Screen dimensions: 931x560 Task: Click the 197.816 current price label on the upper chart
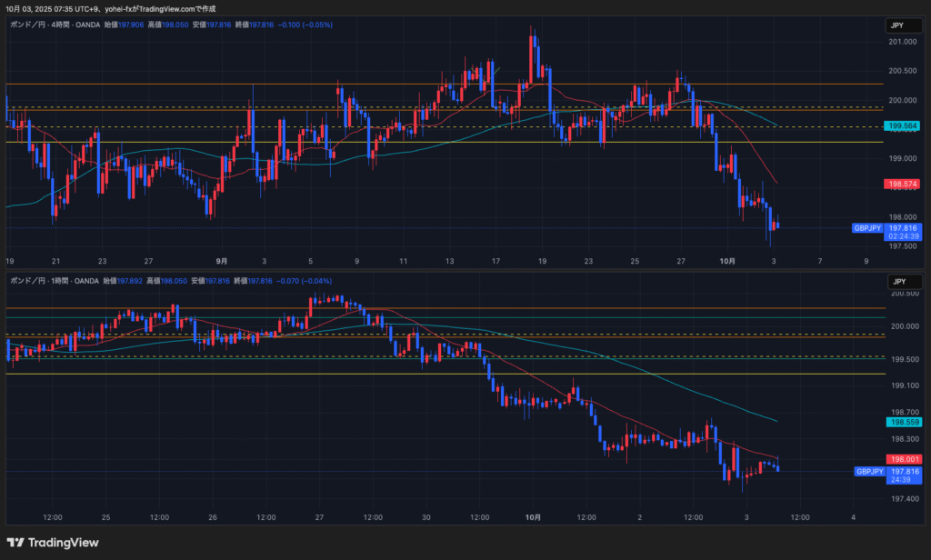(904, 228)
